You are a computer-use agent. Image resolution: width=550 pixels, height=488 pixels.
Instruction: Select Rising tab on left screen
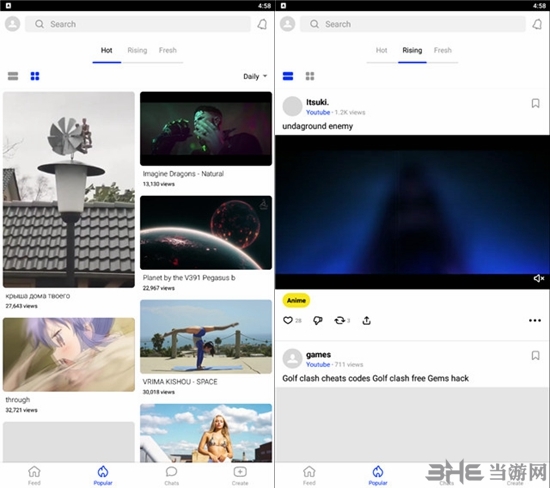[137, 50]
